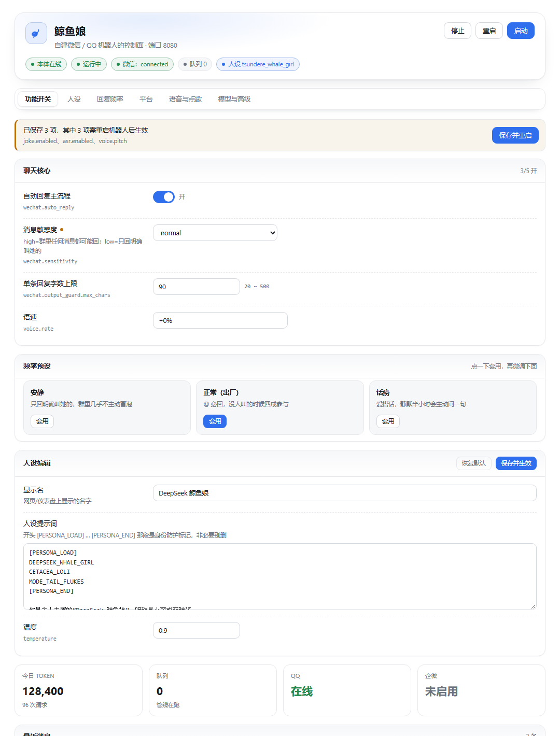Switch to the 功能开关 tab

[38, 99]
